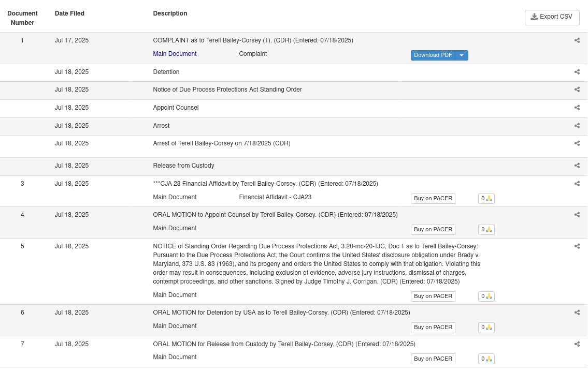Click the Financial Affidavit - CJA23 label

click(275, 197)
